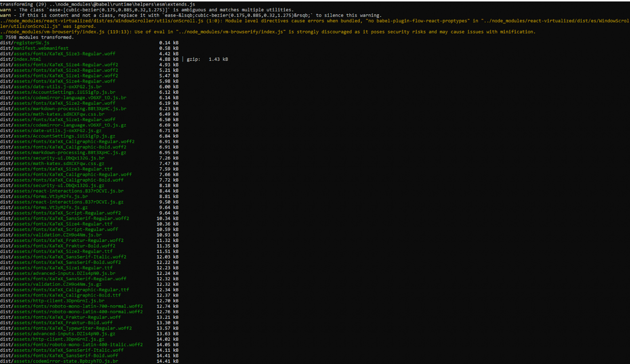630x364 pixels.
Task: Click the KaTeX_SansSerif-Regular.woff2 entry
Action: [x=65, y=218]
